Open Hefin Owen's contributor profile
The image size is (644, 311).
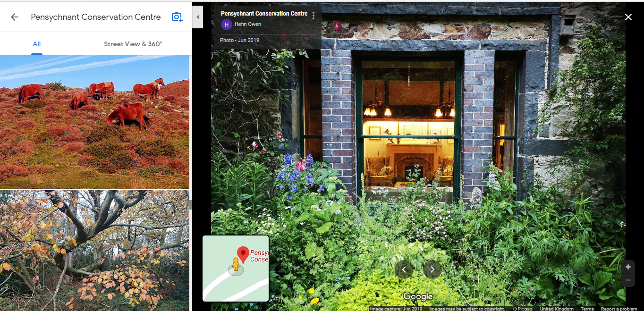(248, 24)
